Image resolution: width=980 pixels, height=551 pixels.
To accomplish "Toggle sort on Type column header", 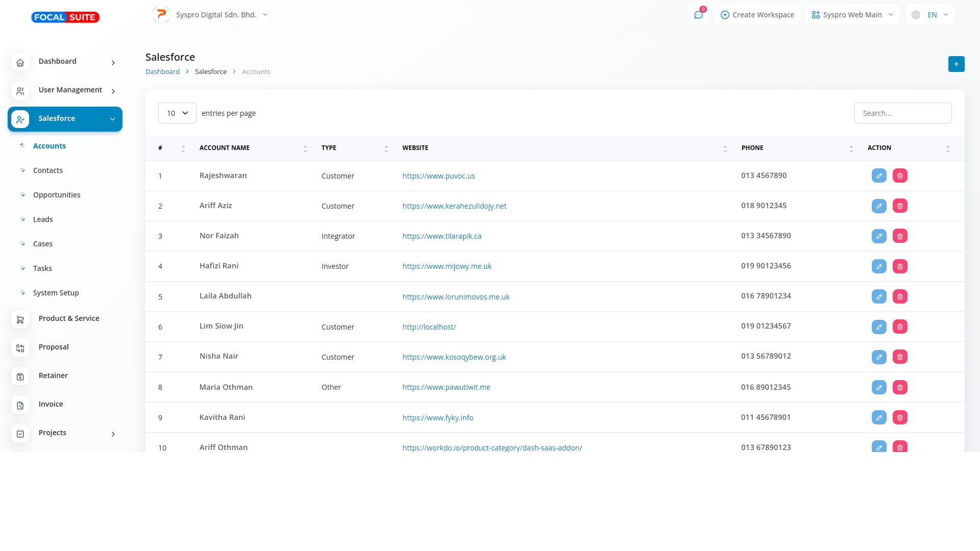I will [x=386, y=148].
